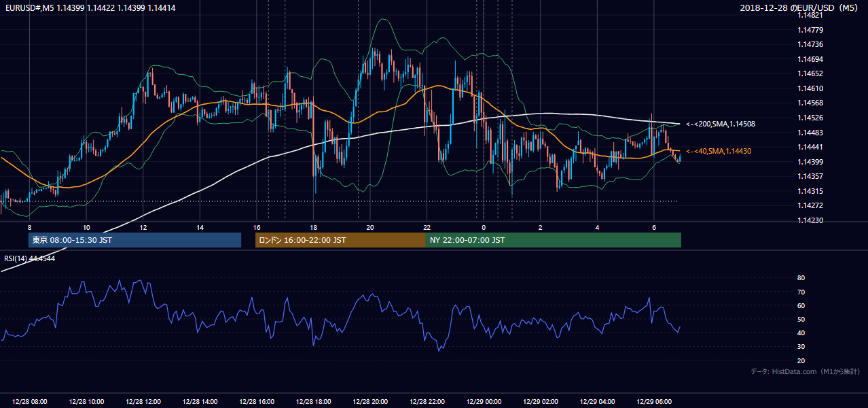
Task: Click the hour 6 tick under the price chart
Action: 654,227
